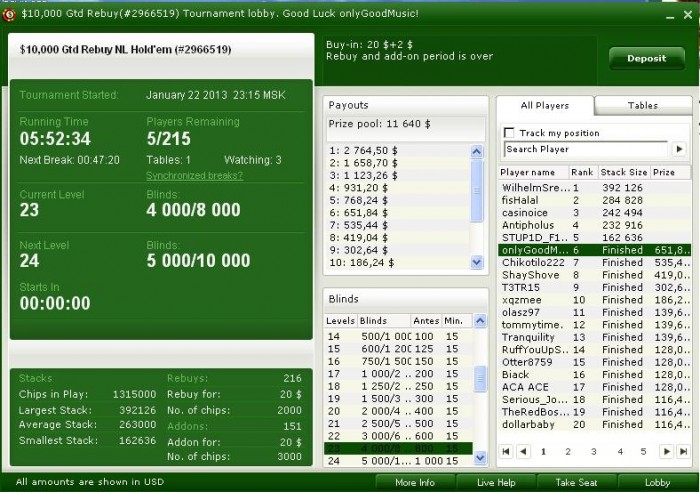Image resolution: width=700 pixels, height=492 pixels.
Task: Select player Antipholus row
Action: 594,225
